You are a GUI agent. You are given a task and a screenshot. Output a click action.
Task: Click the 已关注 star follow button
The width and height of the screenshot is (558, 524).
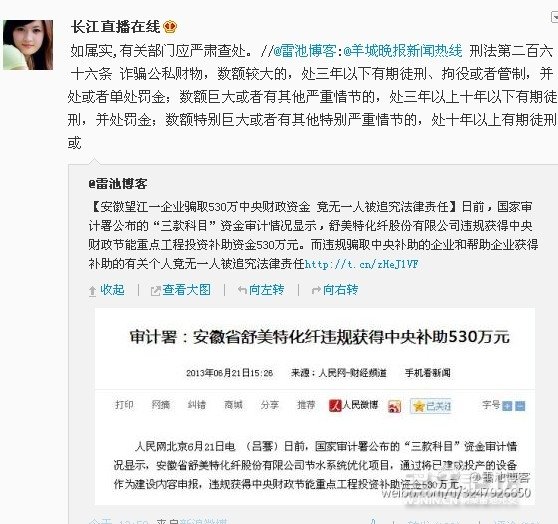tap(431, 406)
